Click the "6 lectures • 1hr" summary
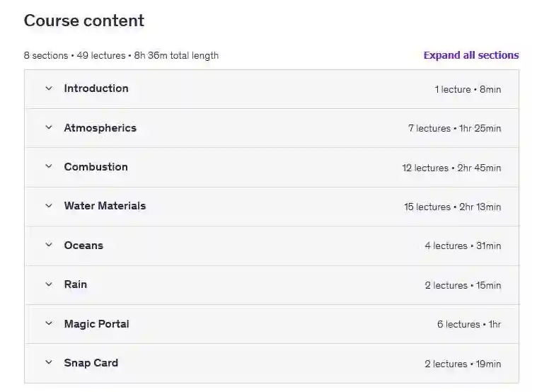Viewport: 537px width, 392px height. click(x=468, y=325)
